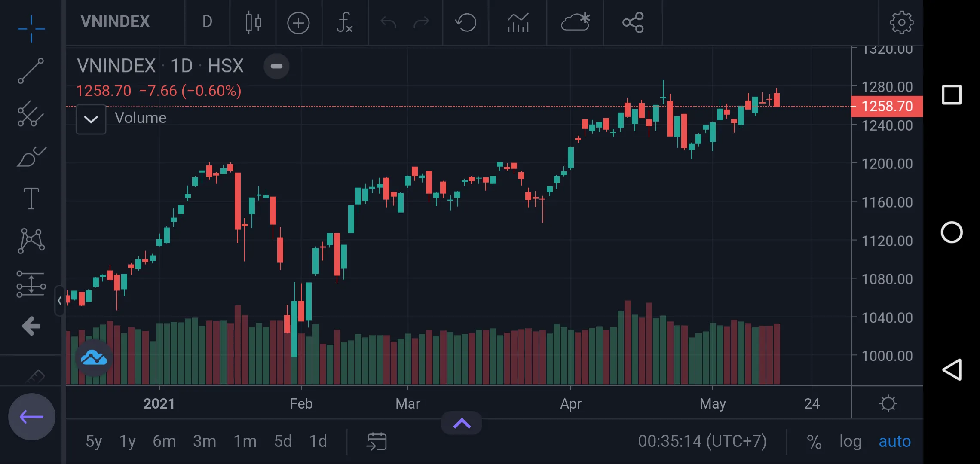Set range to 1d
980x464 pixels.
point(318,441)
